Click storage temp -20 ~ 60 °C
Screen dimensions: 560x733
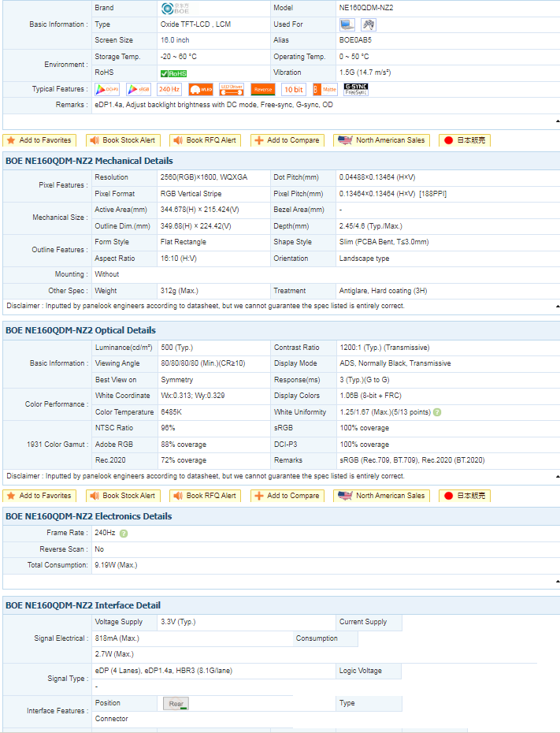(179, 57)
